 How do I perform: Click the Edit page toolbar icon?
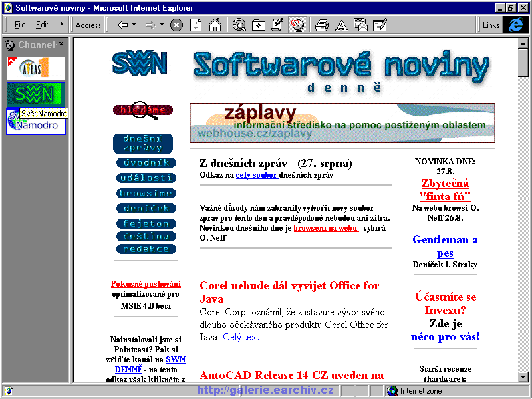pyautogui.click(x=380, y=25)
